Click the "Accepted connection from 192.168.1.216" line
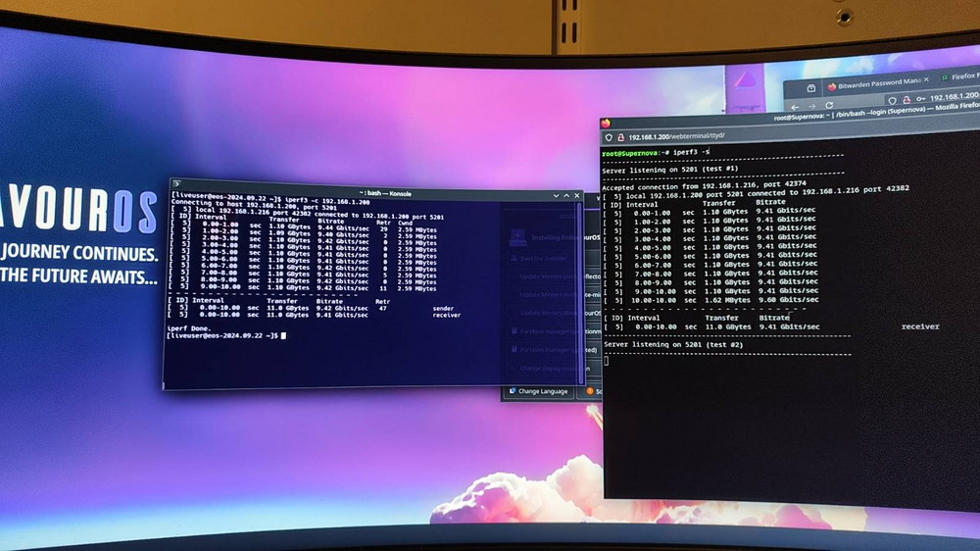This screenshot has height=551, width=980. pyautogui.click(x=704, y=185)
